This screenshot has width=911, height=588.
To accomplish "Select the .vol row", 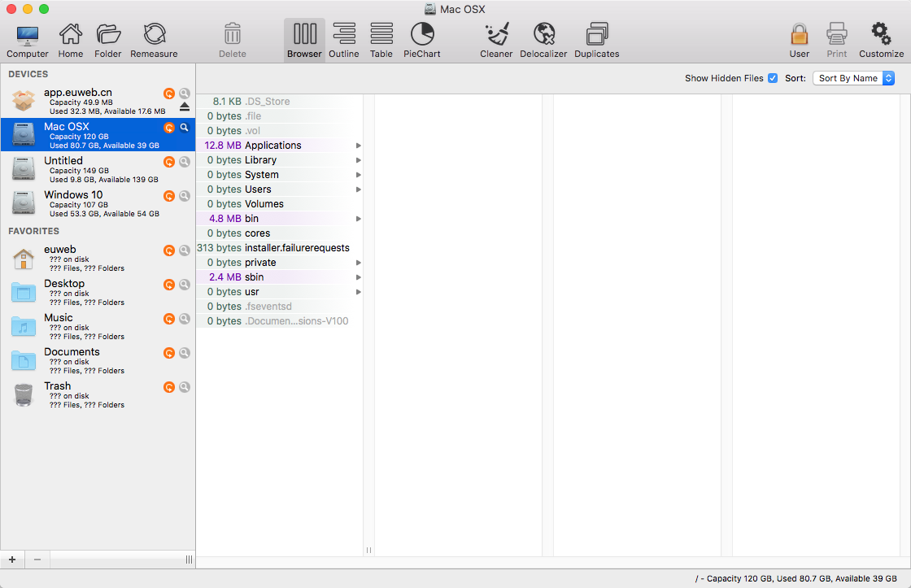I will click(280, 131).
